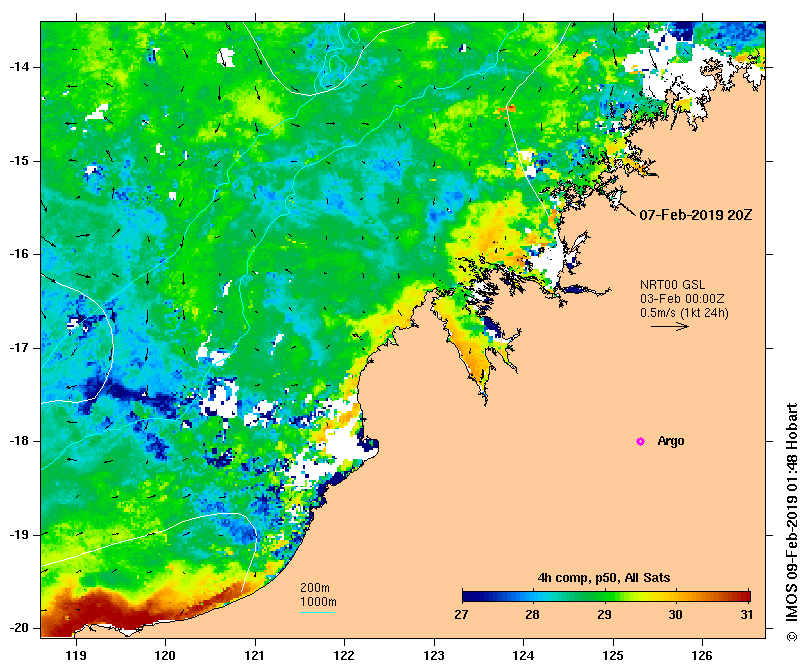Click the green middle of temperature colorbar

point(606,597)
